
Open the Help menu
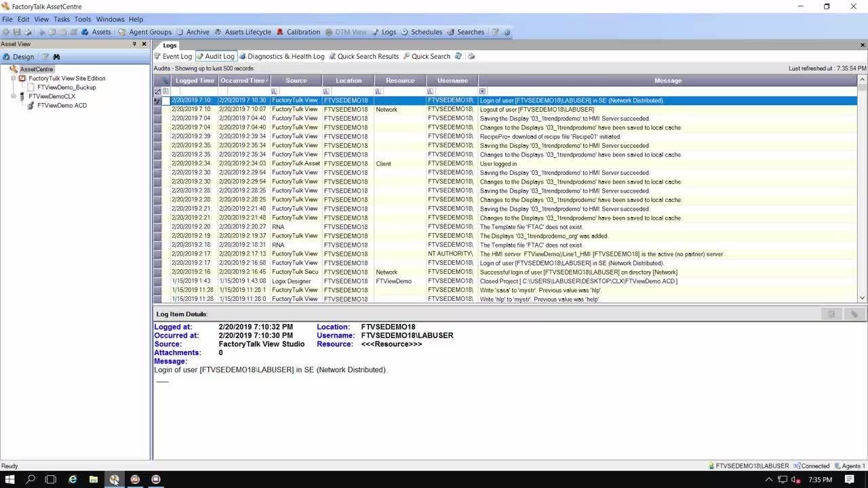tap(136, 19)
